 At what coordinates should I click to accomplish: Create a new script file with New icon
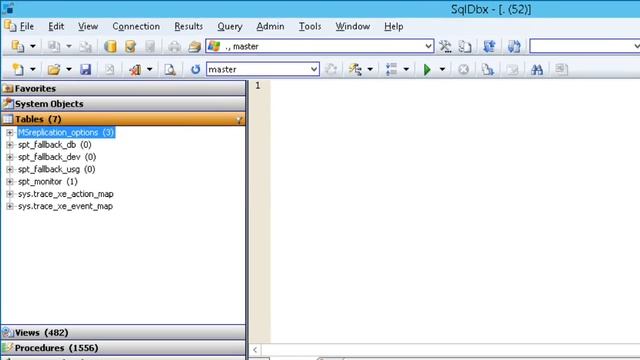[18, 69]
